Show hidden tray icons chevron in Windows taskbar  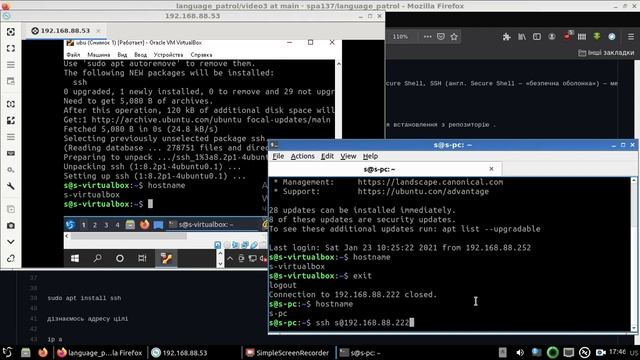[x=230, y=258]
